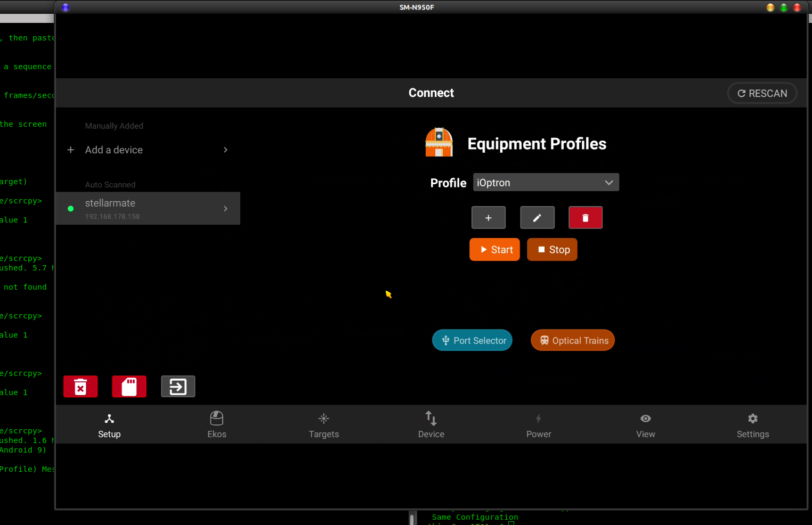
Task: Switch to the Targets tab
Action: click(x=324, y=424)
